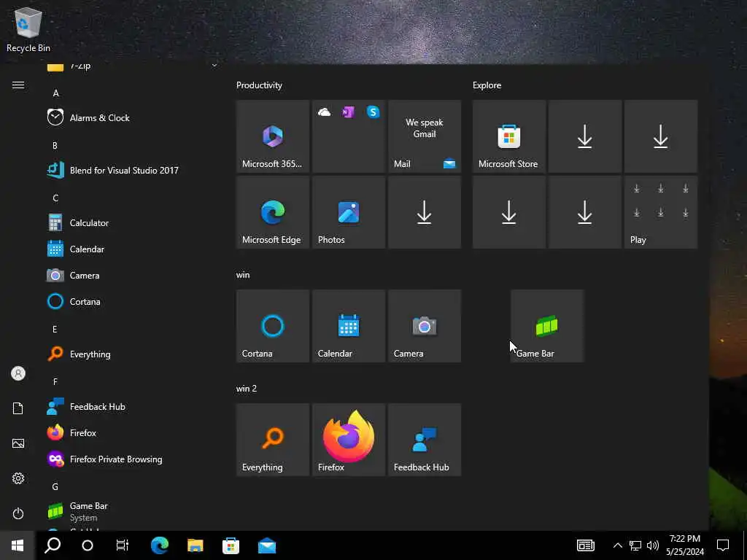Open OneNote icon in Office tile
747x560 pixels.
pyautogui.click(x=348, y=112)
